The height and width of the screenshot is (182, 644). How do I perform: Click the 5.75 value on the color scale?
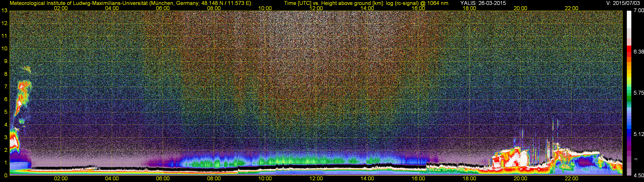[x=638, y=93]
